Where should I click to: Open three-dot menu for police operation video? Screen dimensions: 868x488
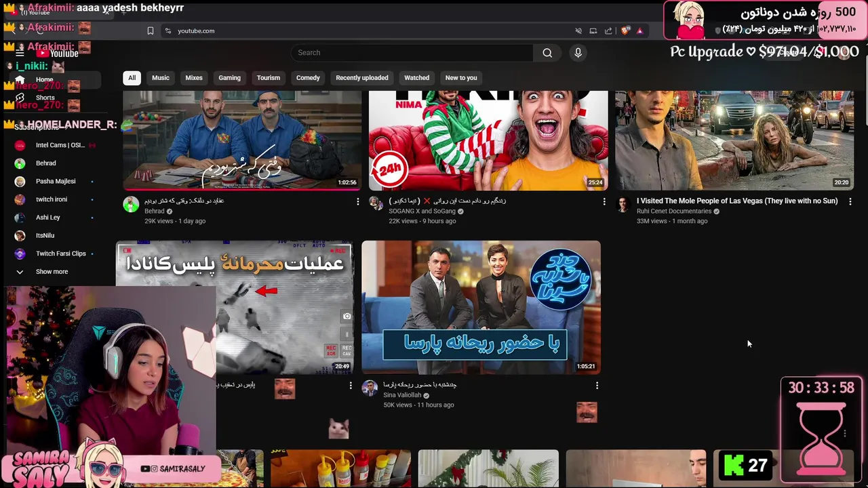tap(351, 386)
